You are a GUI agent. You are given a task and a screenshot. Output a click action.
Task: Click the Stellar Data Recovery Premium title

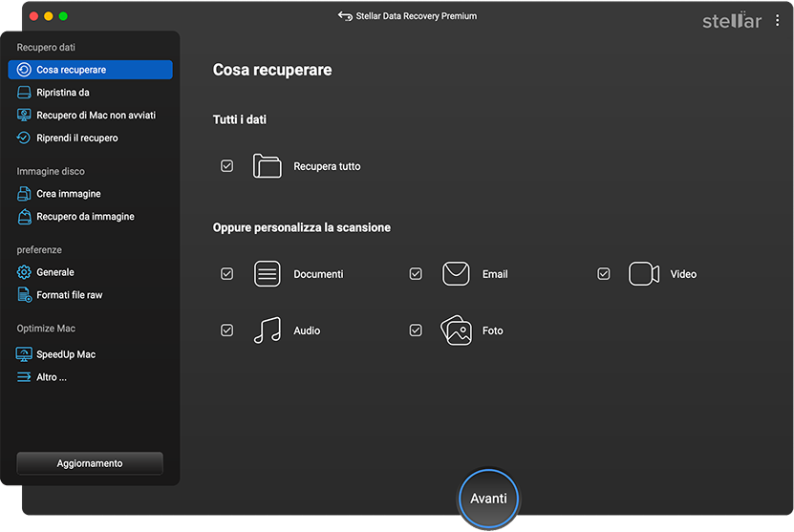tap(417, 16)
